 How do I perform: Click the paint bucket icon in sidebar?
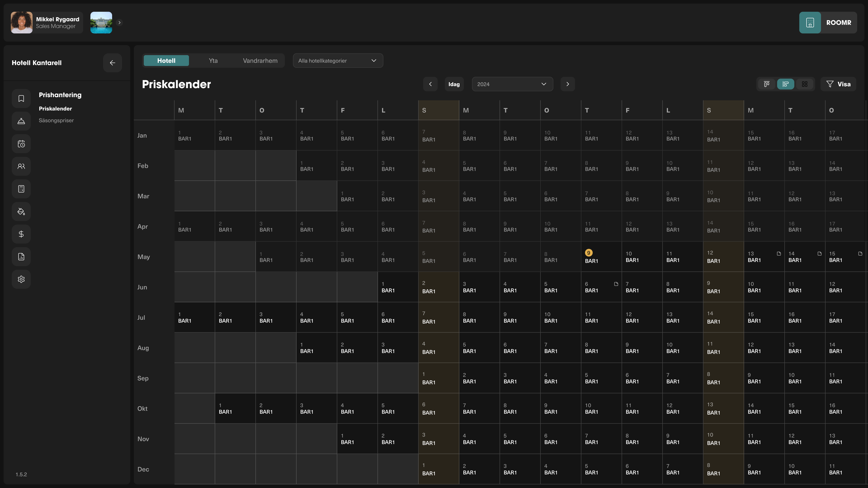(21, 211)
